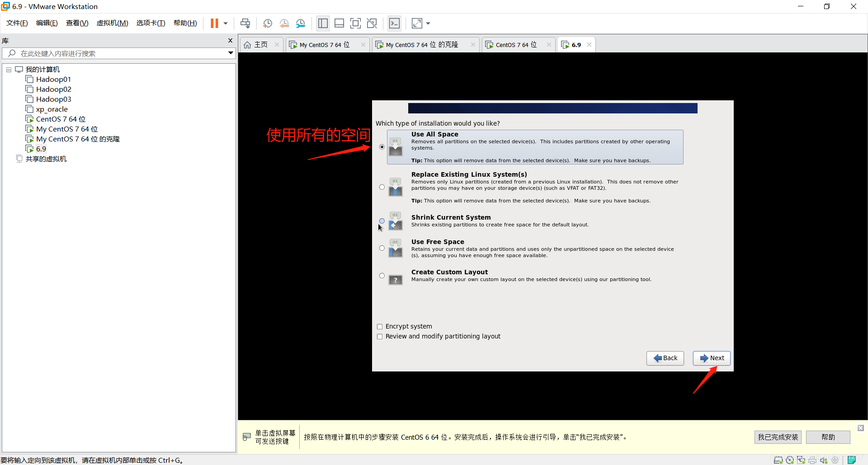
Task: Open the 文件(F) menu
Action: pyautogui.click(x=17, y=23)
